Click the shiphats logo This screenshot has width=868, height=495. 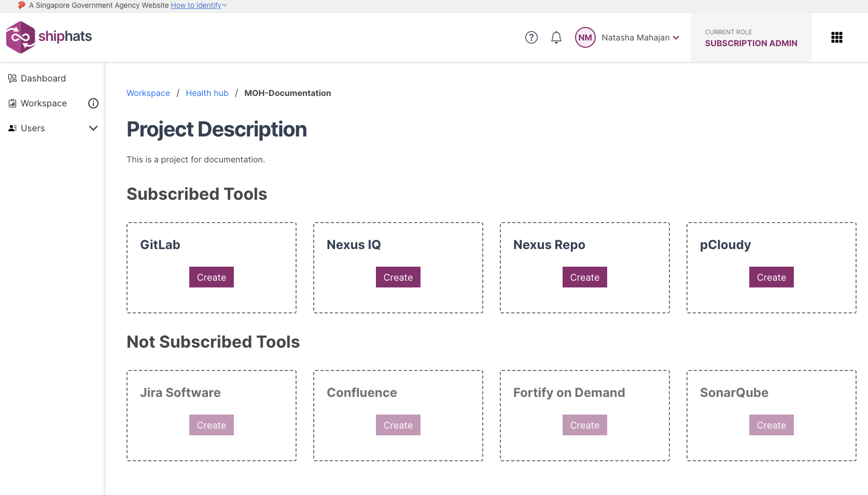tap(49, 37)
